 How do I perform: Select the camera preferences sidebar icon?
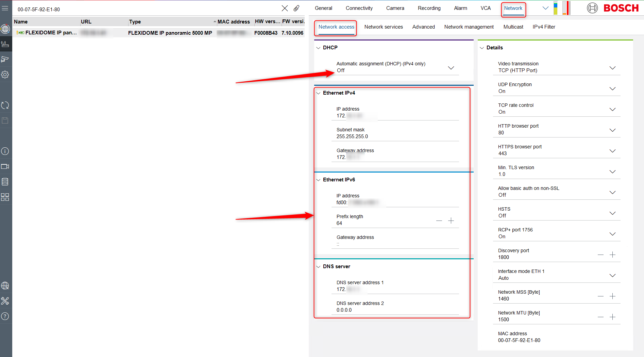(x=5, y=59)
